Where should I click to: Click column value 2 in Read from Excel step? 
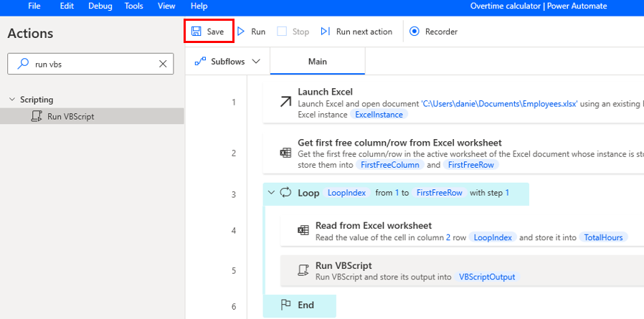tap(448, 237)
